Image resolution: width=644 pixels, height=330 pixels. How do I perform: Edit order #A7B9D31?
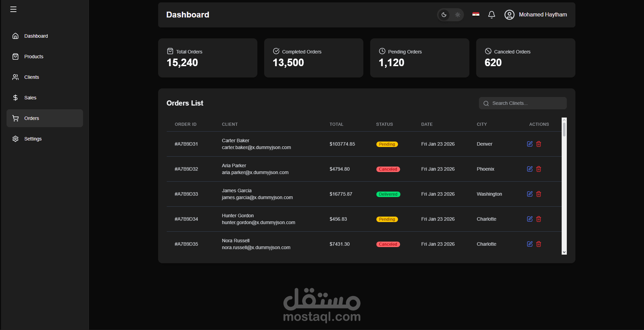(x=530, y=144)
